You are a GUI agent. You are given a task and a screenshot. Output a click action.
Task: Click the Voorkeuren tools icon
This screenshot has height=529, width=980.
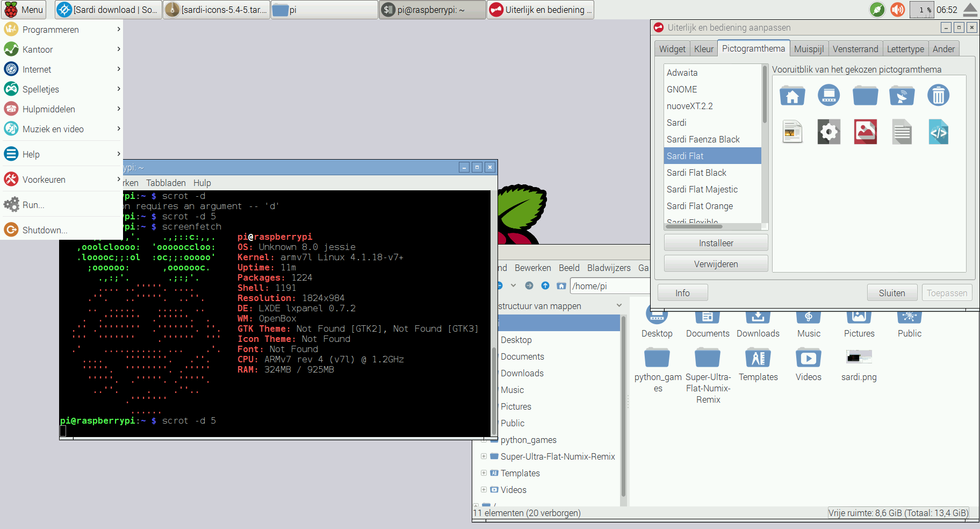11,180
